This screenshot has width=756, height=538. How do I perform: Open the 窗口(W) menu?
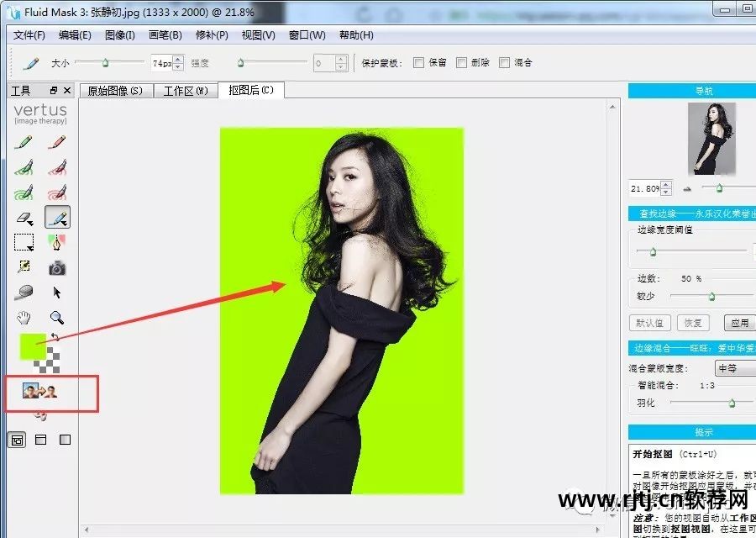pos(307,35)
